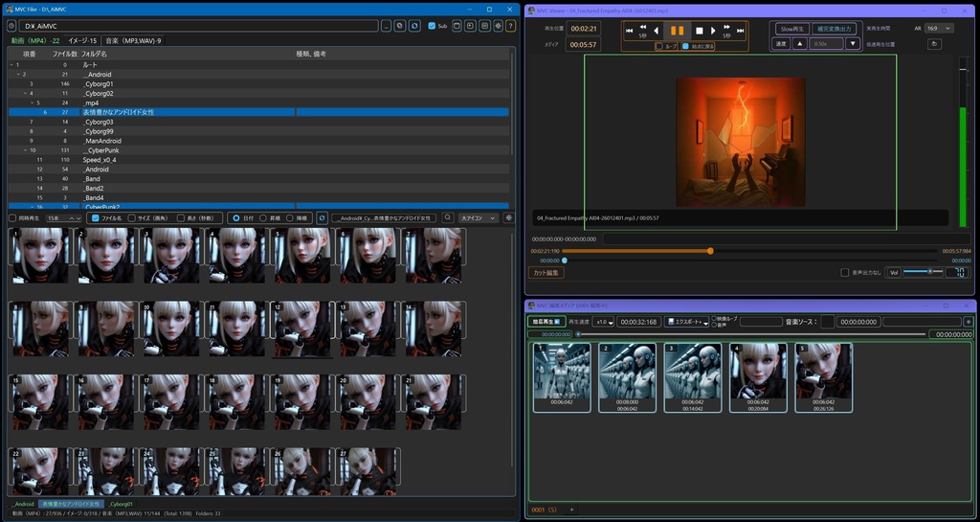Image resolution: width=980 pixels, height=522 pixels.
Task: Select 昇順 radio button
Action: [x=263, y=218]
